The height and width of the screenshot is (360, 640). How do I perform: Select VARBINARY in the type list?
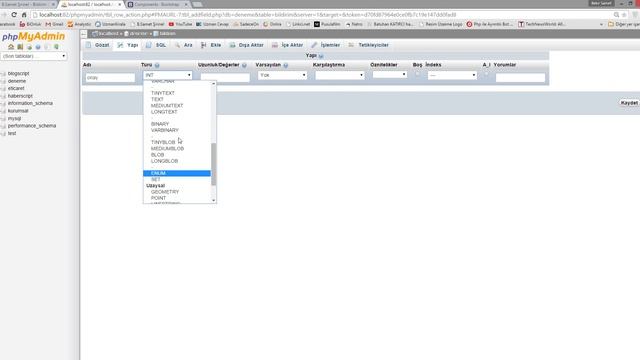(177, 130)
